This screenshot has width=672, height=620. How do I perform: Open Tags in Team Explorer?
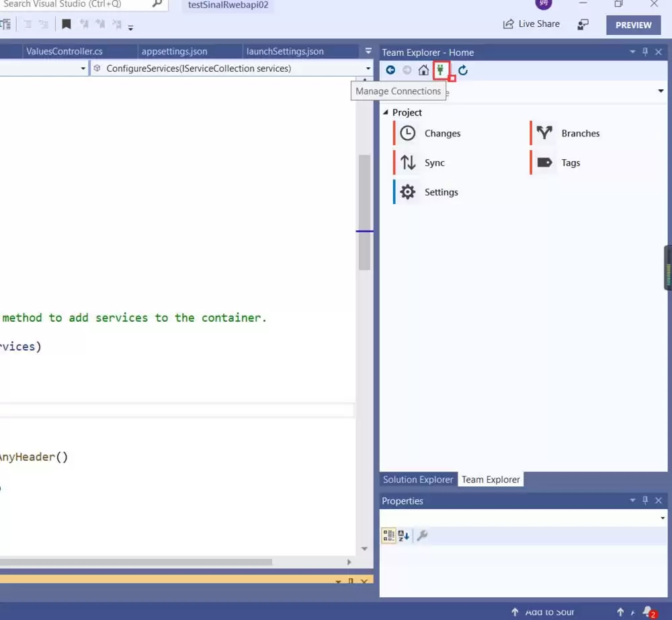click(571, 163)
